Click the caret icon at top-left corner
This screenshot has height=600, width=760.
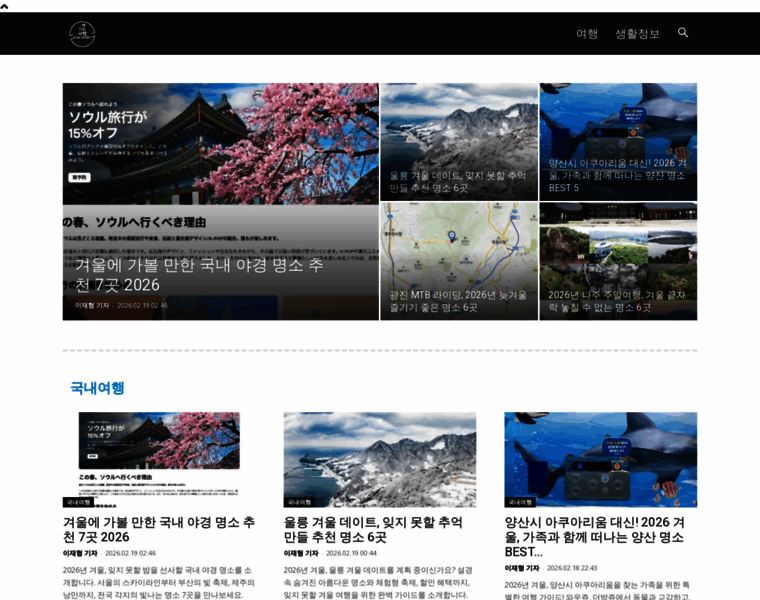(4, 6)
